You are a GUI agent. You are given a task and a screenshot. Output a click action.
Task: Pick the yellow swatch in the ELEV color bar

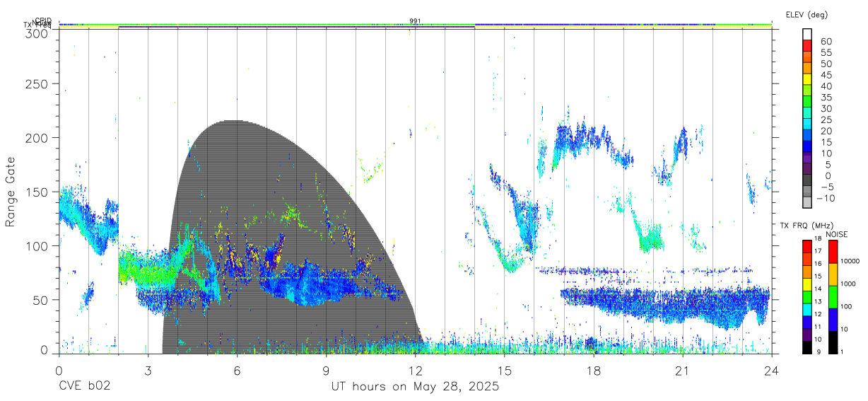coord(807,80)
